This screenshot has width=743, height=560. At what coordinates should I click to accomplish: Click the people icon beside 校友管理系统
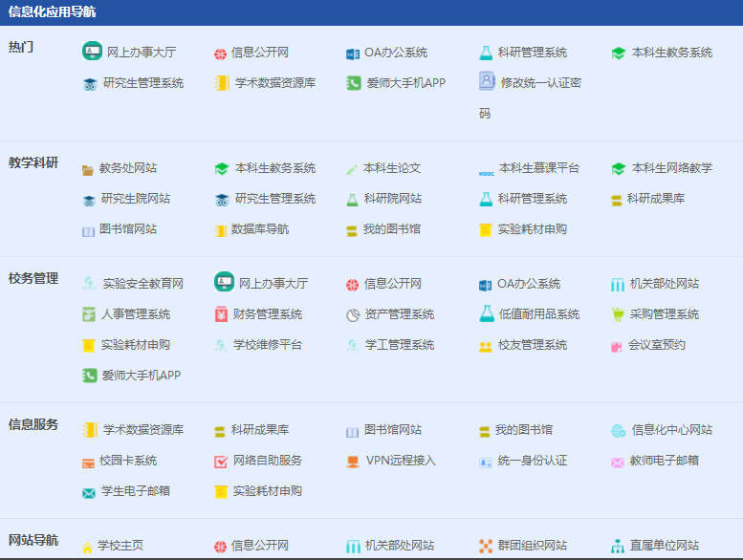coord(486,347)
